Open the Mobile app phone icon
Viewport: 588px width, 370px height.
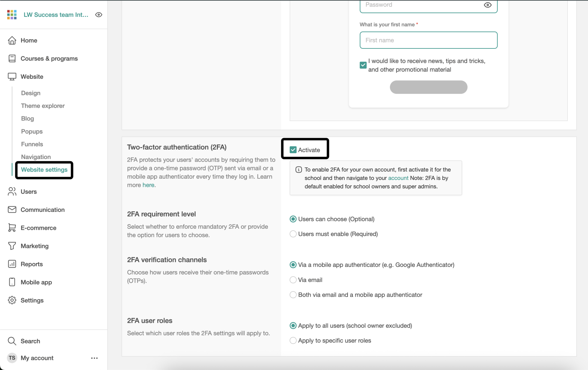coord(12,282)
